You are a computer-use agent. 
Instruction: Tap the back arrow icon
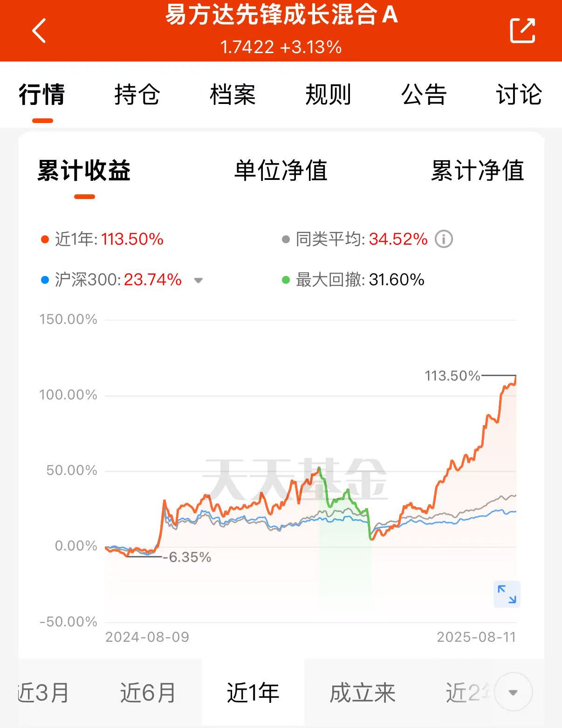pos(39,31)
